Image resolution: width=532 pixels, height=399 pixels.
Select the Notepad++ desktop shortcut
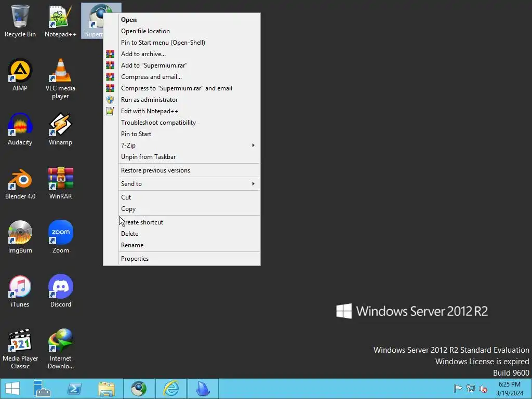pyautogui.click(x=60, y=20)
